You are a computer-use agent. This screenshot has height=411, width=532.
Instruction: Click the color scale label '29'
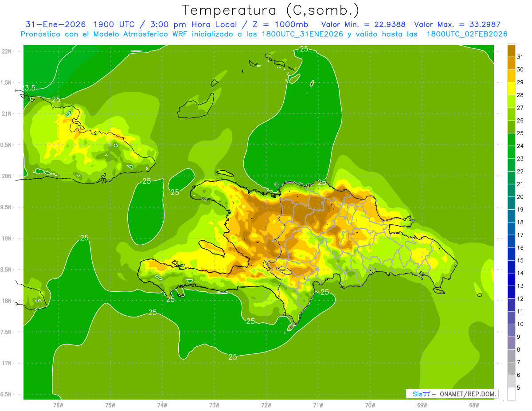(x=521, y=82)
